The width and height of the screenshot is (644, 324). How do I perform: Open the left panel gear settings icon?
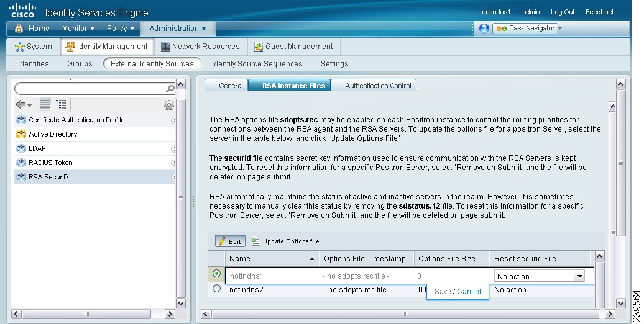click(169, 106)
